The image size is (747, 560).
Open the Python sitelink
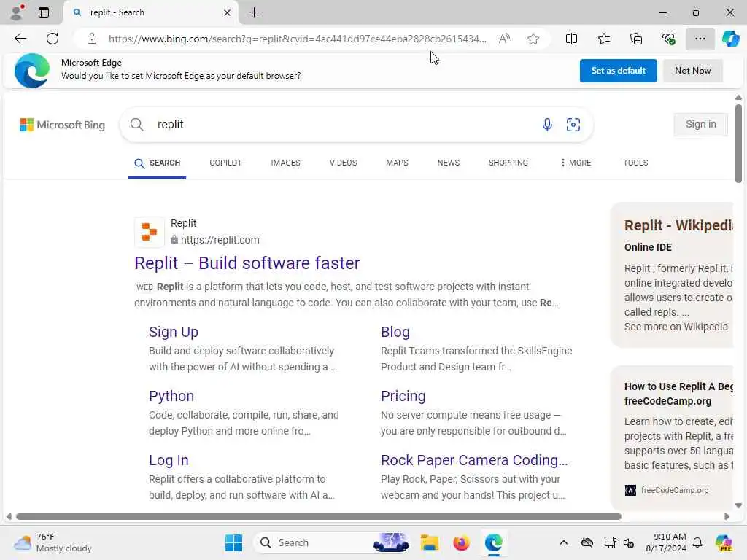171,396
